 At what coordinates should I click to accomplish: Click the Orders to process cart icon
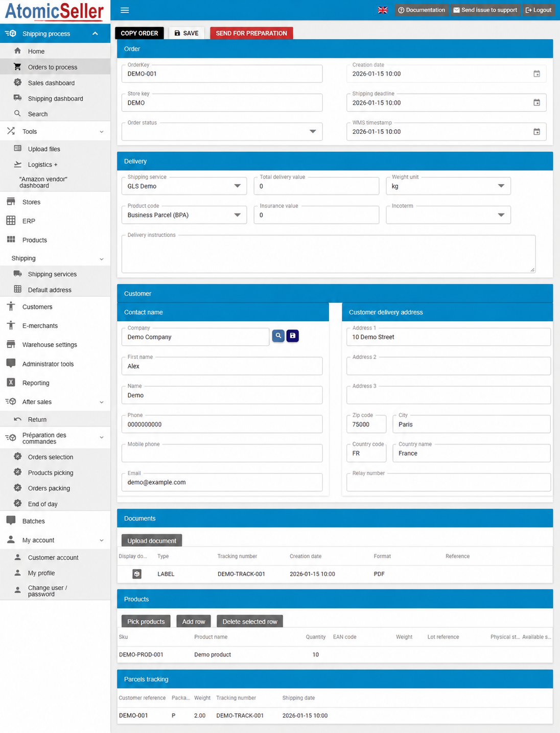[x=18, y=67]
